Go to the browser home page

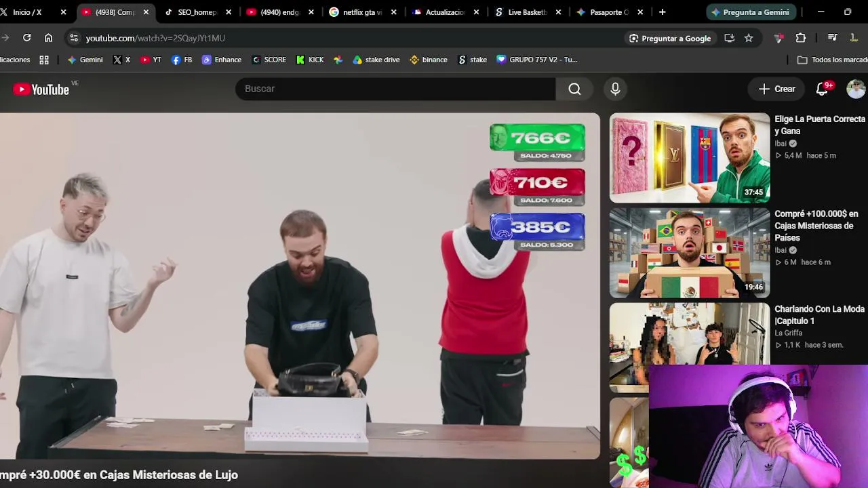click(x=48, y=38)
